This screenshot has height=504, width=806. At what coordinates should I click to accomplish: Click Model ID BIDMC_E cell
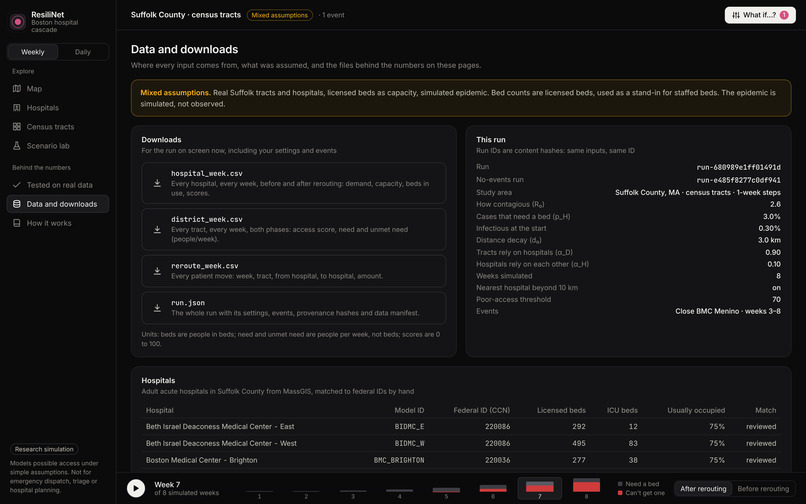coord(409,426)
